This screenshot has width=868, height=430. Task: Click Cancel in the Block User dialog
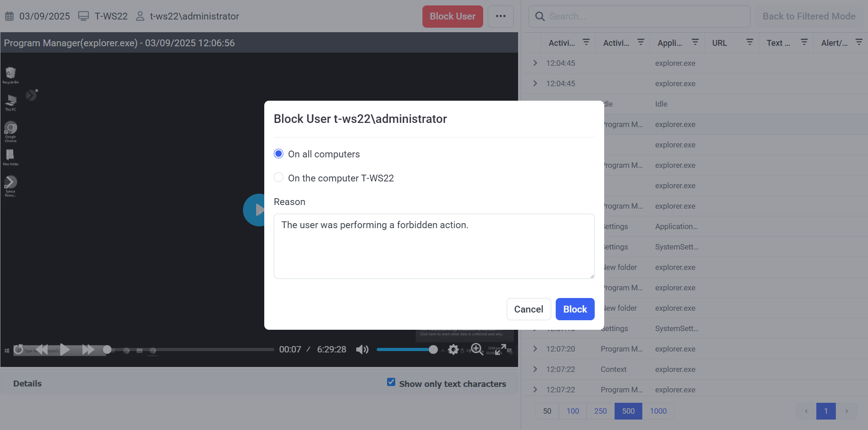point(529,309)
